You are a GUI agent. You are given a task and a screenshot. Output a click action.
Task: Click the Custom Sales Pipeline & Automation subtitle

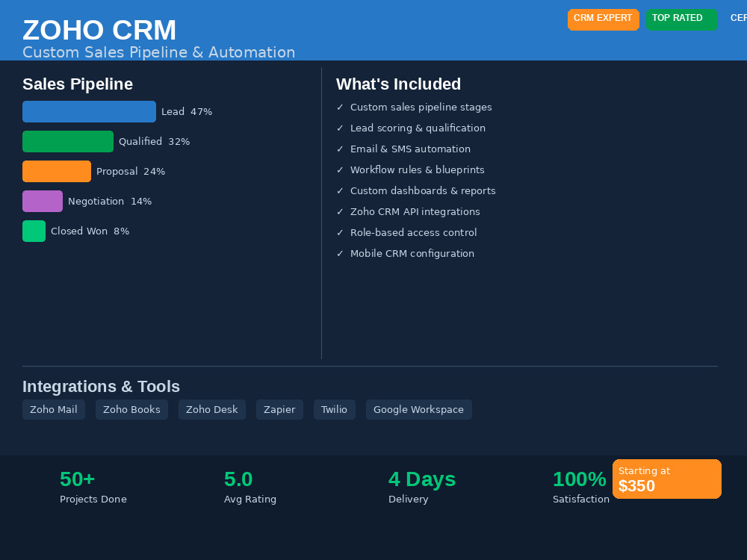[x=158, y=52]
